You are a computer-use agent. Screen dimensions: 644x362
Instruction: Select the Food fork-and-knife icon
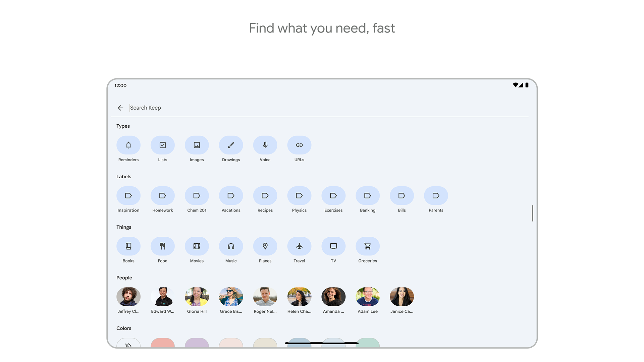point(163,246)
